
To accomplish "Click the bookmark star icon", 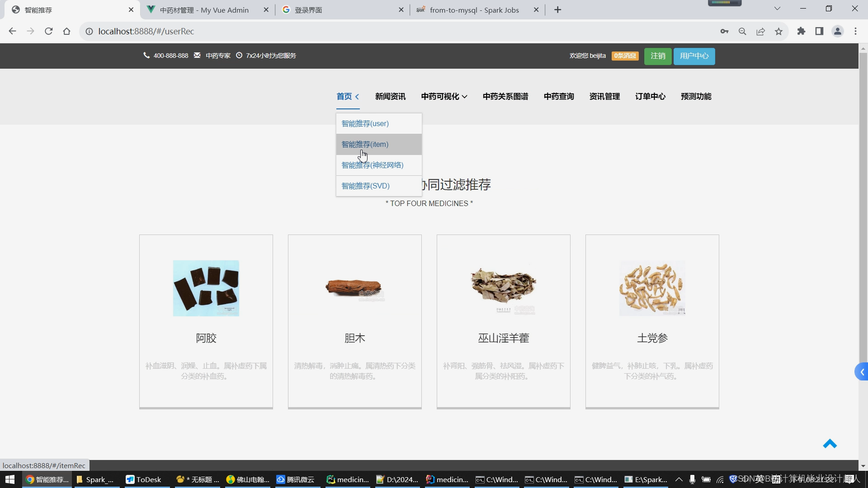I will 778,31.
